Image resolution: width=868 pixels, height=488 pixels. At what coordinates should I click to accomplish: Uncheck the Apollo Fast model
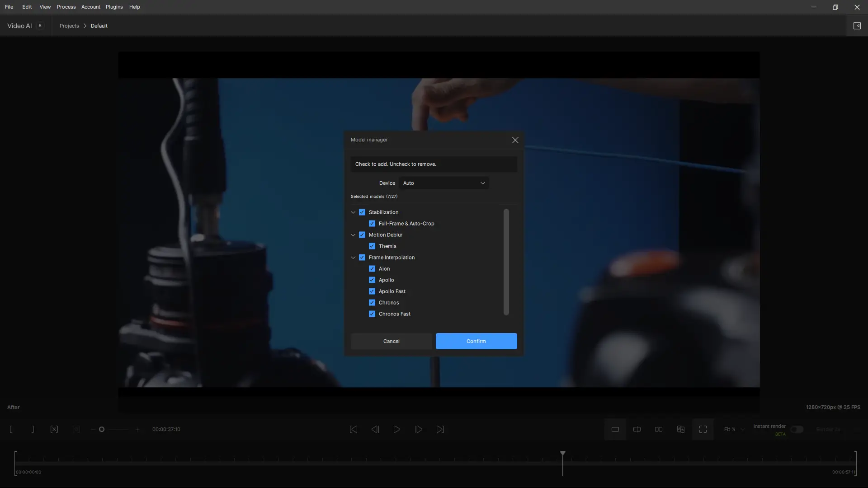point(372,291)
